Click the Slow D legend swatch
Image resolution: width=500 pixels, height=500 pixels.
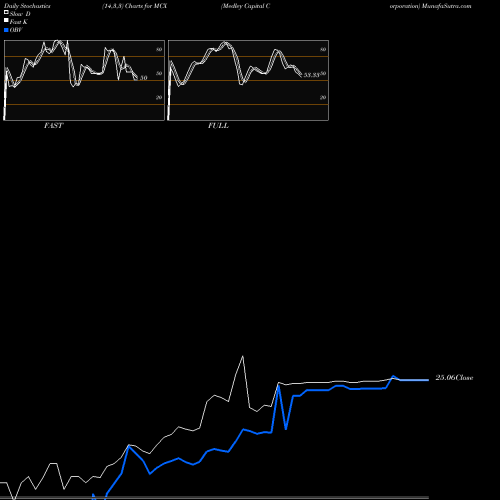[x=6, y=12]
